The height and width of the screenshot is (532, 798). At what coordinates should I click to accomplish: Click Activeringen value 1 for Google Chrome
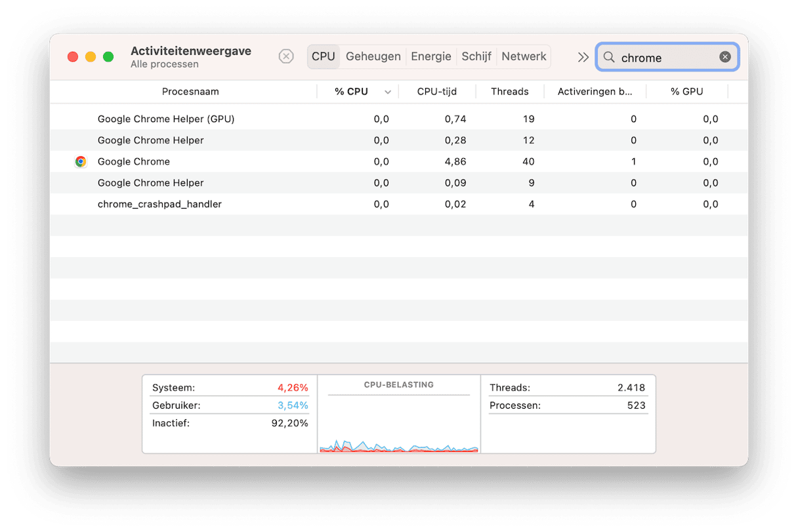633,161
